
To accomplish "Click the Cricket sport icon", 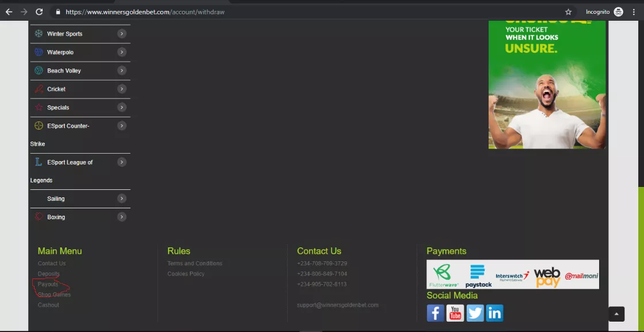I will [x=39, y=89].
